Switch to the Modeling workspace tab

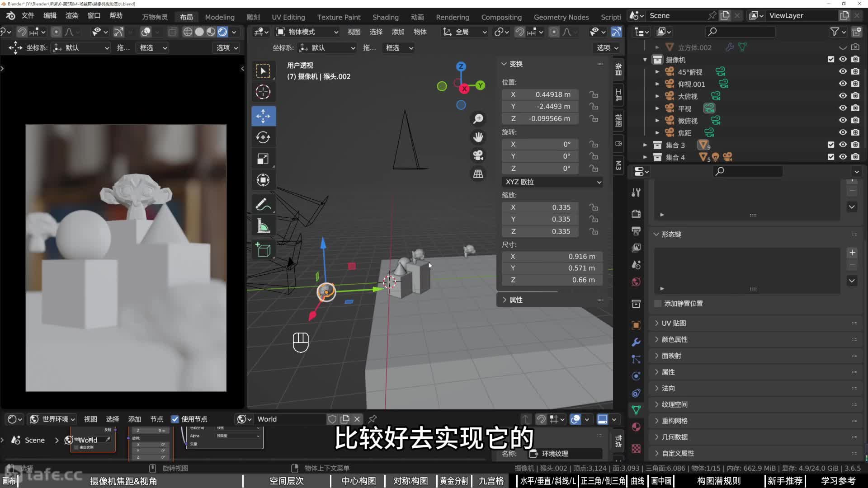(220, 17)
